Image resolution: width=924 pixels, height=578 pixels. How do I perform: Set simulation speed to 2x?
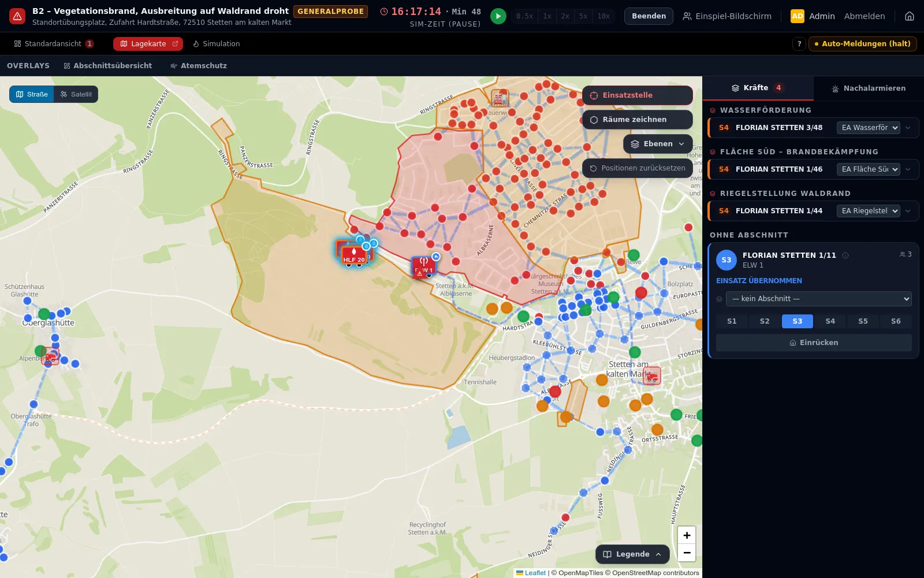pyautogui.click(x=565, y=16)
